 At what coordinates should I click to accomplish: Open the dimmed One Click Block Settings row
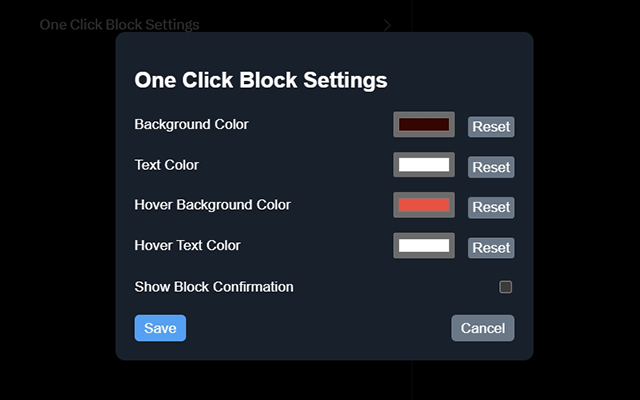tap(216, 25)
